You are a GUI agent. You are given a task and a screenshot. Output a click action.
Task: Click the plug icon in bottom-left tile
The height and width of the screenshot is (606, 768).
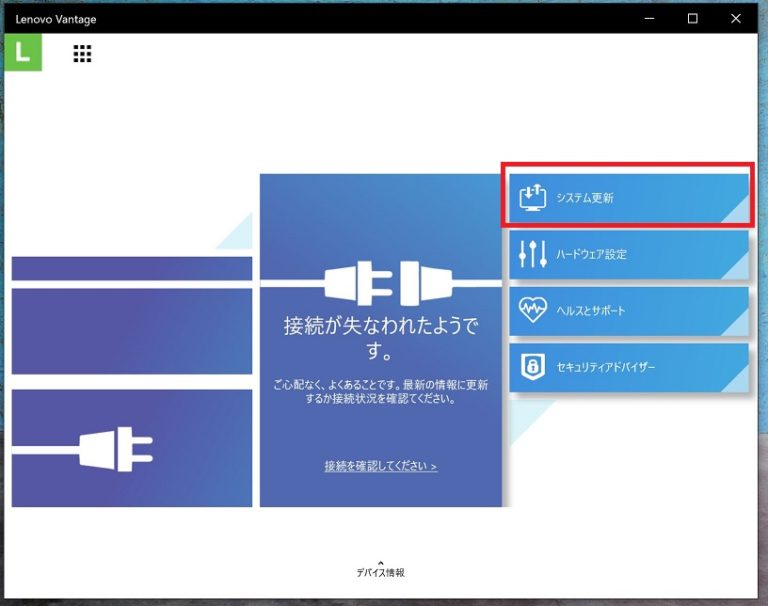[x=116, y=449]
